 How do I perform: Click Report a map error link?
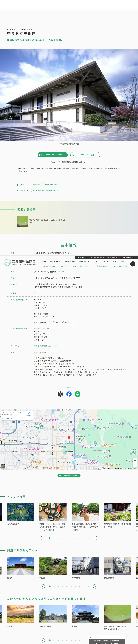[x=133, y=469]
